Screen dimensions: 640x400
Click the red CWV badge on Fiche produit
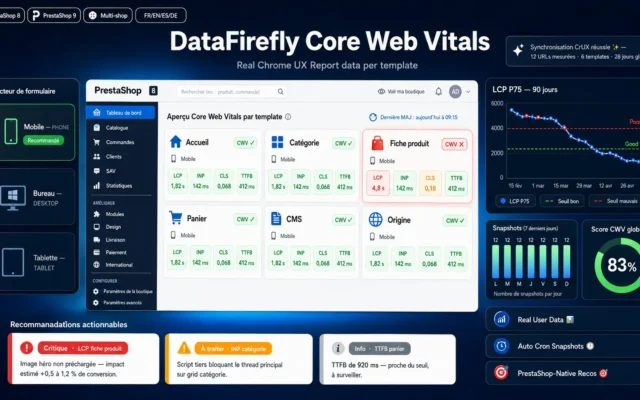point(454,144)
